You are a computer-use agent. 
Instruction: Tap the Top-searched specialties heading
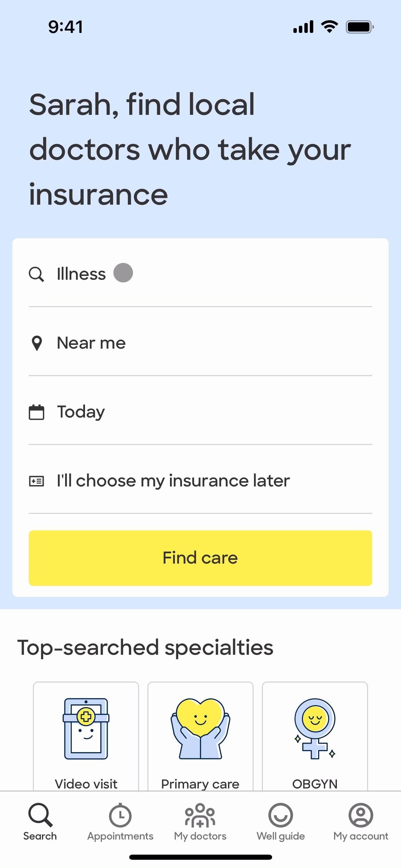145,648
